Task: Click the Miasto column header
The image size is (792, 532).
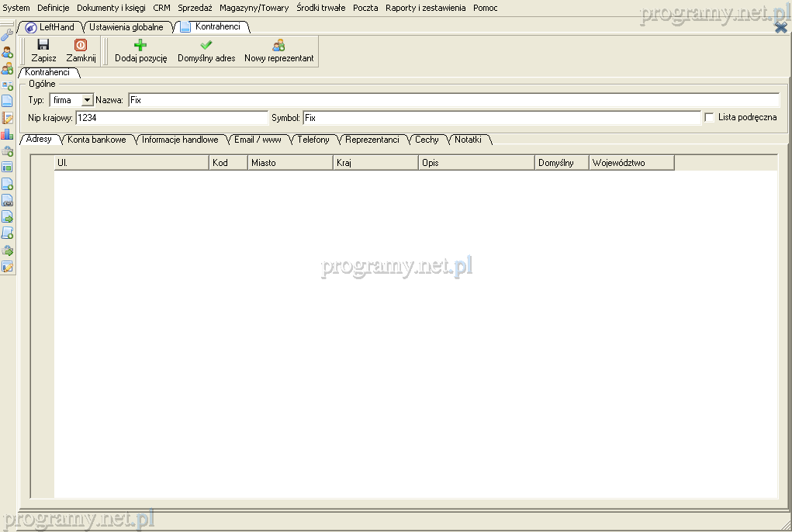Action: point(290,163)
